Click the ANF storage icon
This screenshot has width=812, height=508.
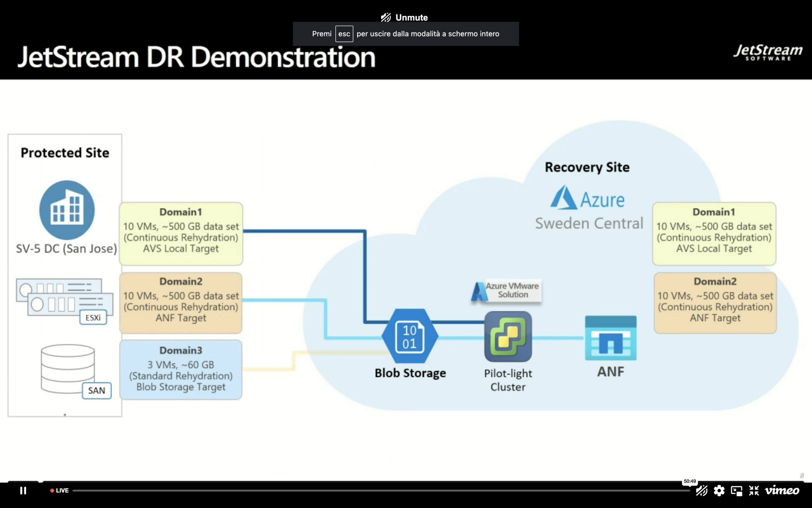611,338
